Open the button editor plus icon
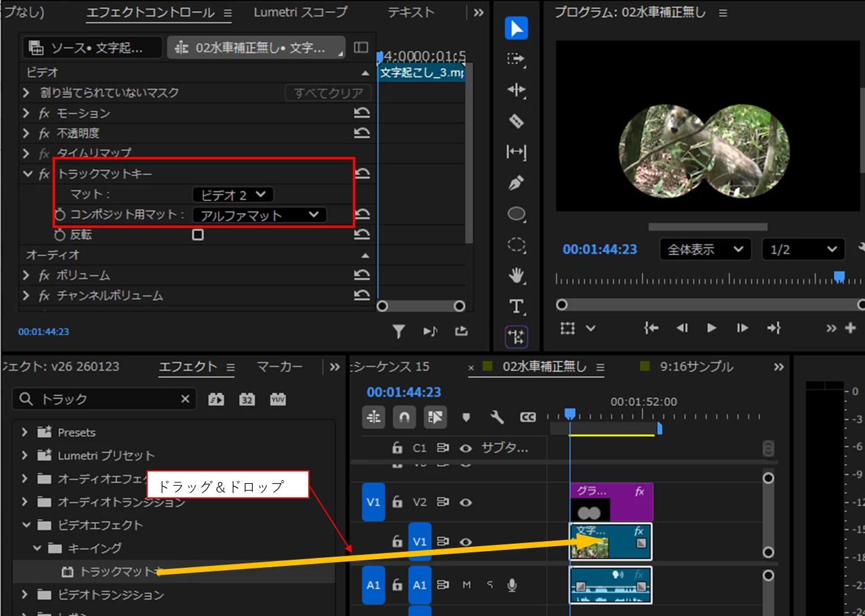This screenshot has height=616, width=865. point(851,328)
